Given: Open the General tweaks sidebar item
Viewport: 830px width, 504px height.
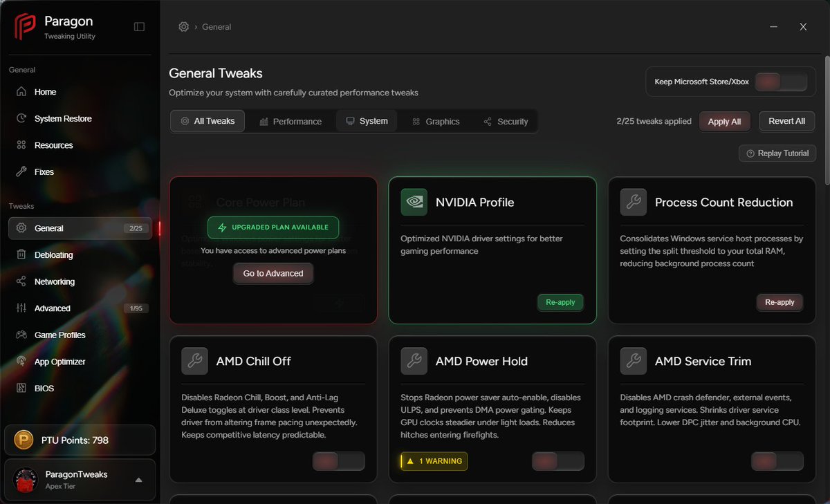Looking at the screenshot, I should (x=80, y=228).
